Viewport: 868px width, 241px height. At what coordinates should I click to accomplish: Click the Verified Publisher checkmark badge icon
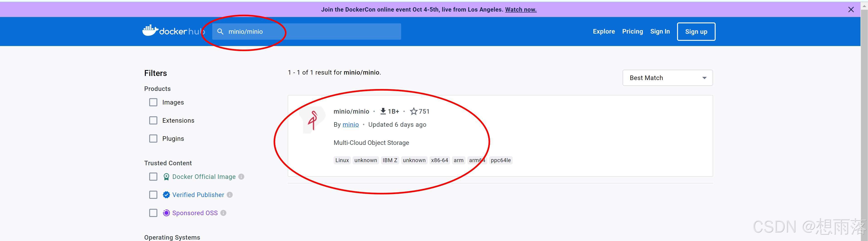(166, 195)
